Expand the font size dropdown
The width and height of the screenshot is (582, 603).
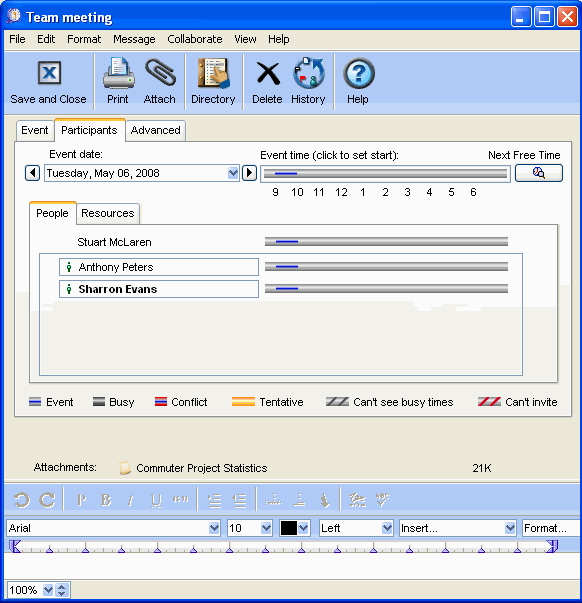266,528
